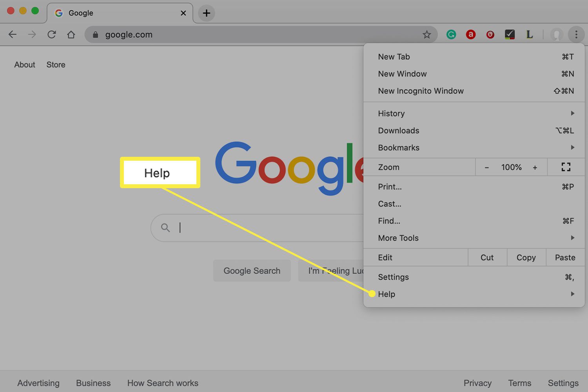
Task: Open the About link
Action: pyautogui.click(x=25, y=65)
